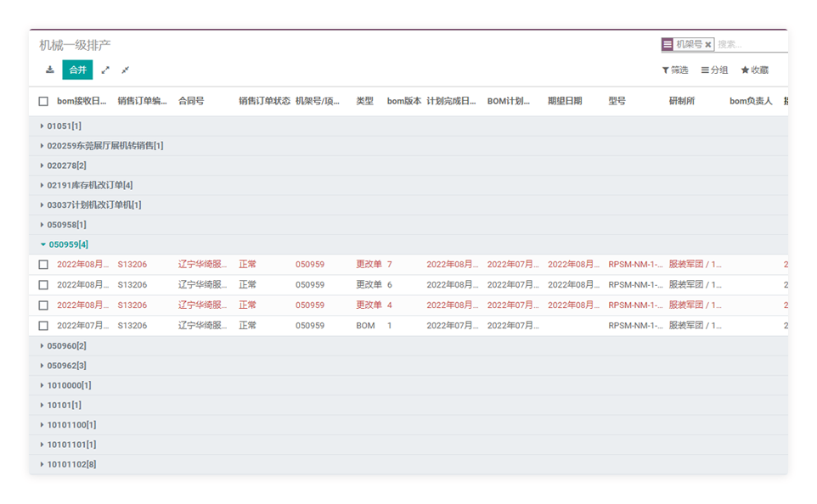Toggle the select-all header checkbox
Screen dimensions: 817x504
tap(43, 101)
